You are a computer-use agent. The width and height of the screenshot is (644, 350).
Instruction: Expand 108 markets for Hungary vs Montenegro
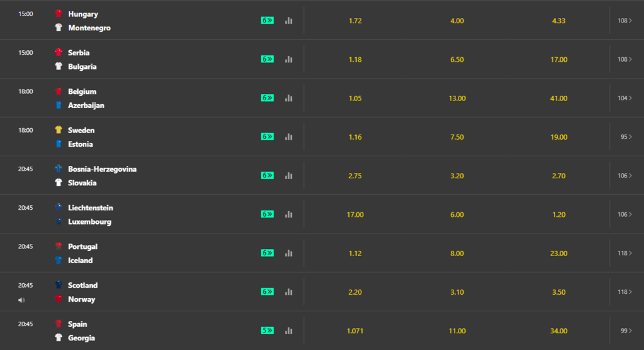(624, 21)
